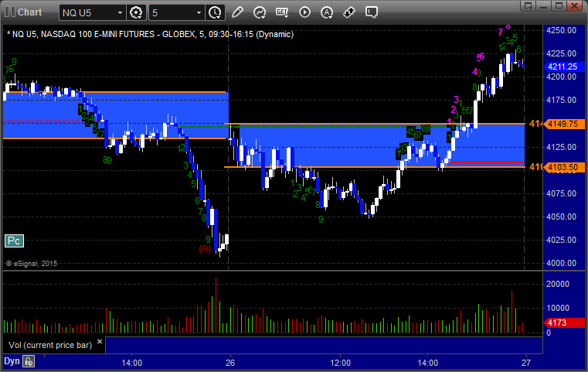Screen dimensions: 588x372
Task: Expand the 5 interval dropdown
Action: (x=199, y=13)
